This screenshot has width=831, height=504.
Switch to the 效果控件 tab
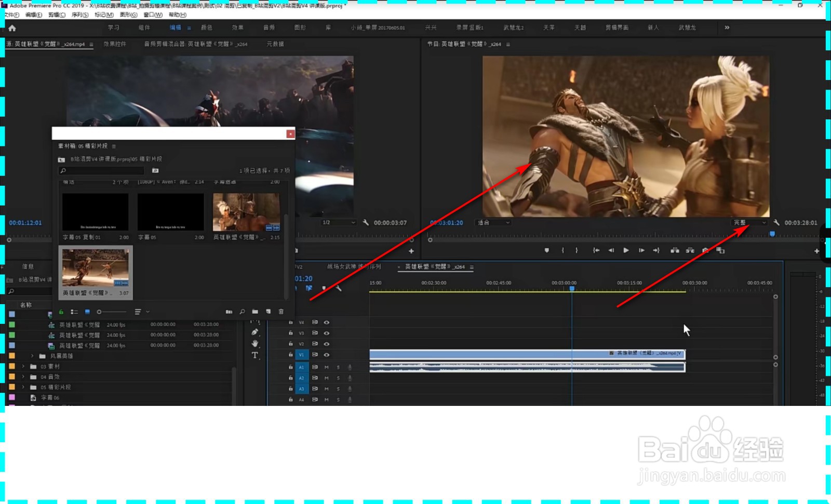115,44
